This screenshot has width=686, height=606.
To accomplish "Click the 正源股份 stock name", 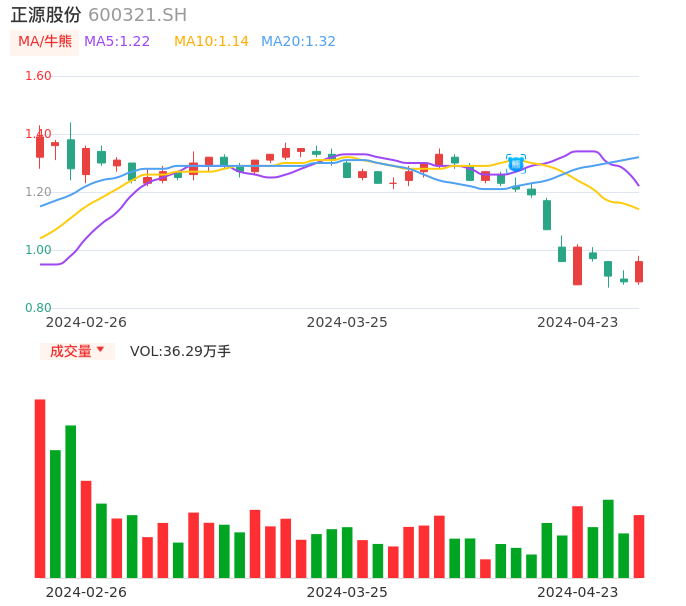I will pos(46,15).
